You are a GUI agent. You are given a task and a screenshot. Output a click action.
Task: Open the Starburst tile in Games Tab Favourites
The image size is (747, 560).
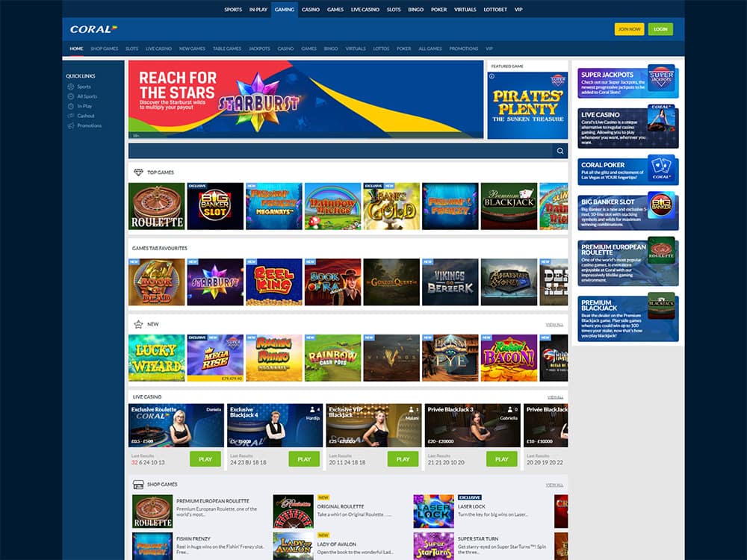215,282
